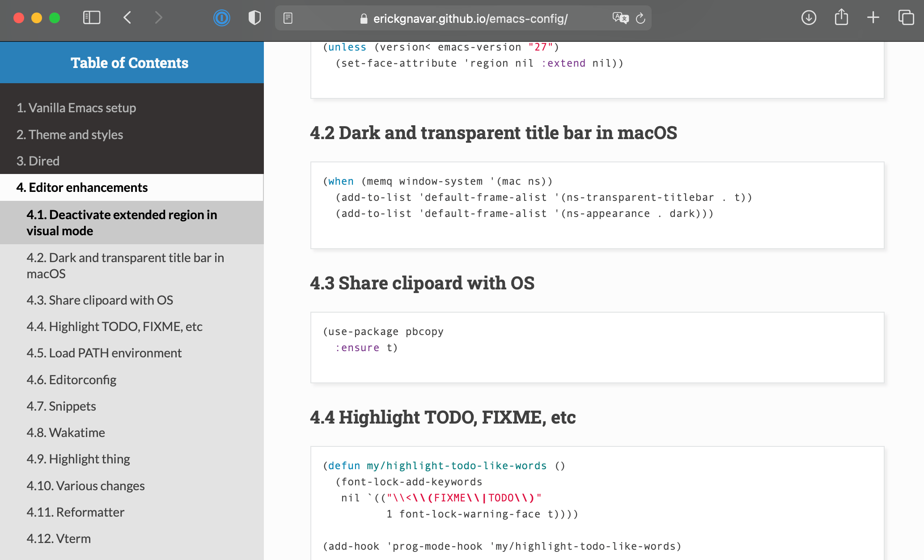924x560 pixels.
Task: Show Reader view icon in address bar
Action: (288, 18)
